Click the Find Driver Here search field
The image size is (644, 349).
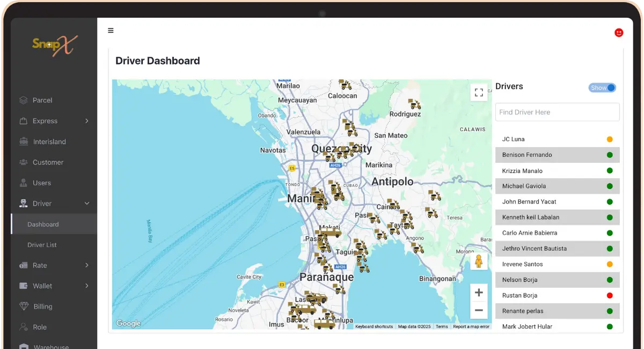click(x=557, y=112)
